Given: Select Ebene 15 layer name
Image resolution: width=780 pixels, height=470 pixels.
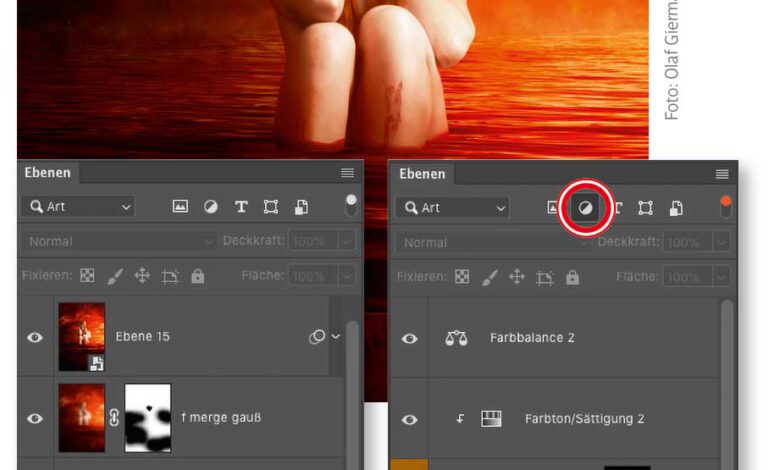Looking at the screenshot, I should [x=143, y=337].
